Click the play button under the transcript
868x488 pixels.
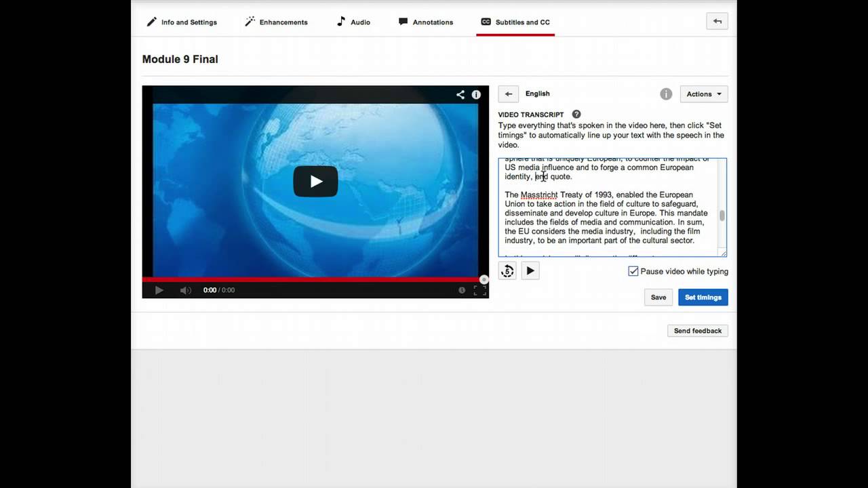tap(530, 271)
